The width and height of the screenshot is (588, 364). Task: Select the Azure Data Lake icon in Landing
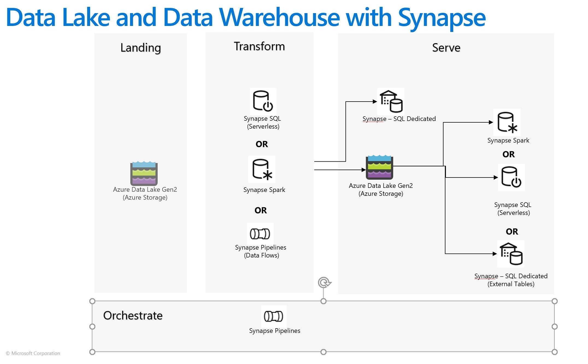point(144,173)
